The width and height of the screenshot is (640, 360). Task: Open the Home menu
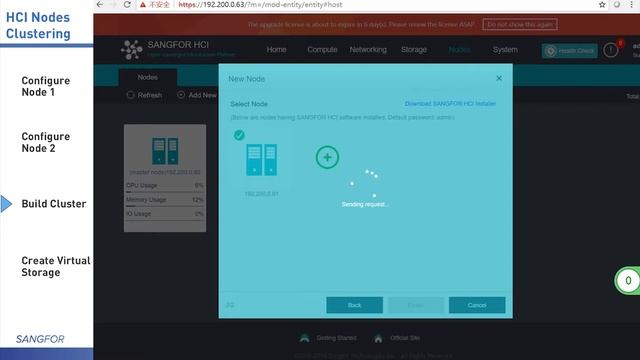pyautogui.click(x=276, y=49)
